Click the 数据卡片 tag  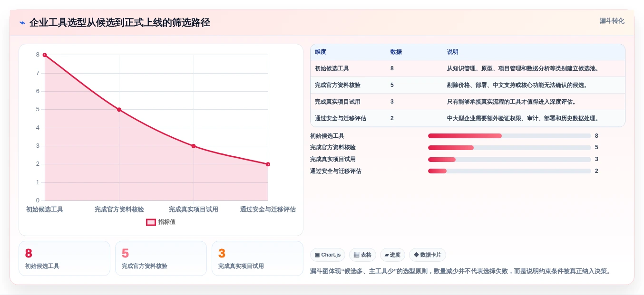[x=428, y=255]
